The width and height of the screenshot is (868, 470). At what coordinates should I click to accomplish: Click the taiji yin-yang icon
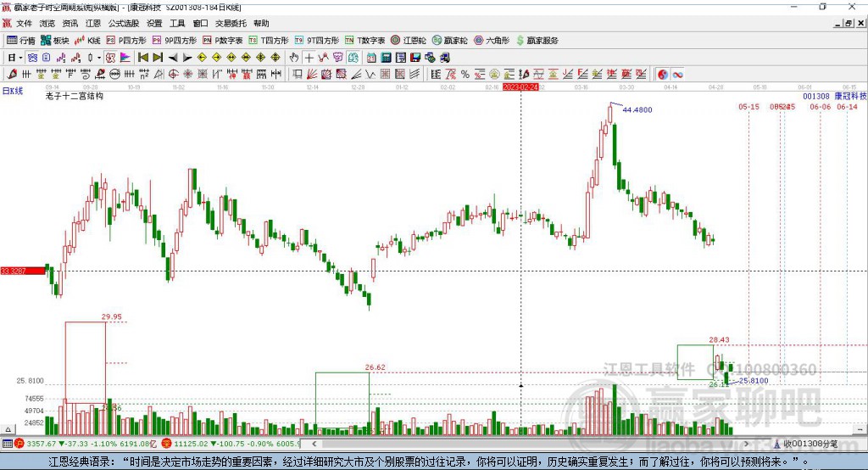(x=663, y=75)
